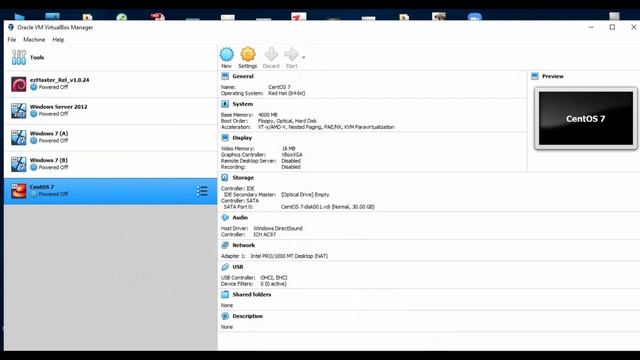
Task: Click the Storage section disk icon
Action: [225, 178]
